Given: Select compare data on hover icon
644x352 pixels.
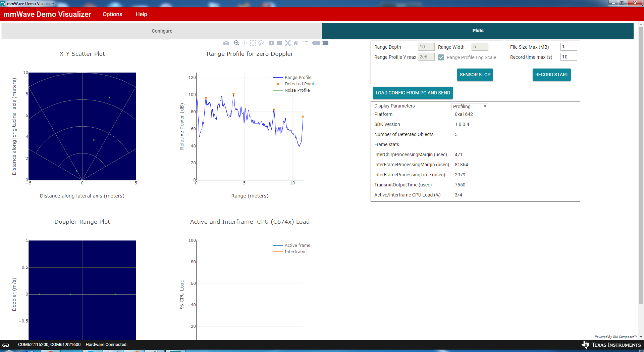Looking at the screenshot, I should [325, 43].
